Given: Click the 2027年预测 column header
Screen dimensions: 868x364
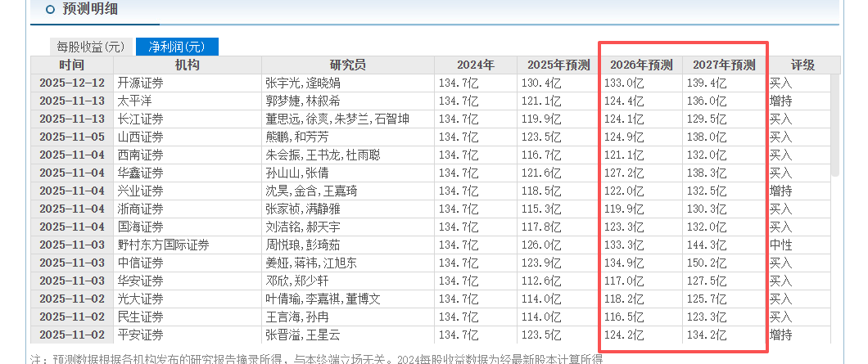Looking at the screenshot, I should click(x=724, y=65).
